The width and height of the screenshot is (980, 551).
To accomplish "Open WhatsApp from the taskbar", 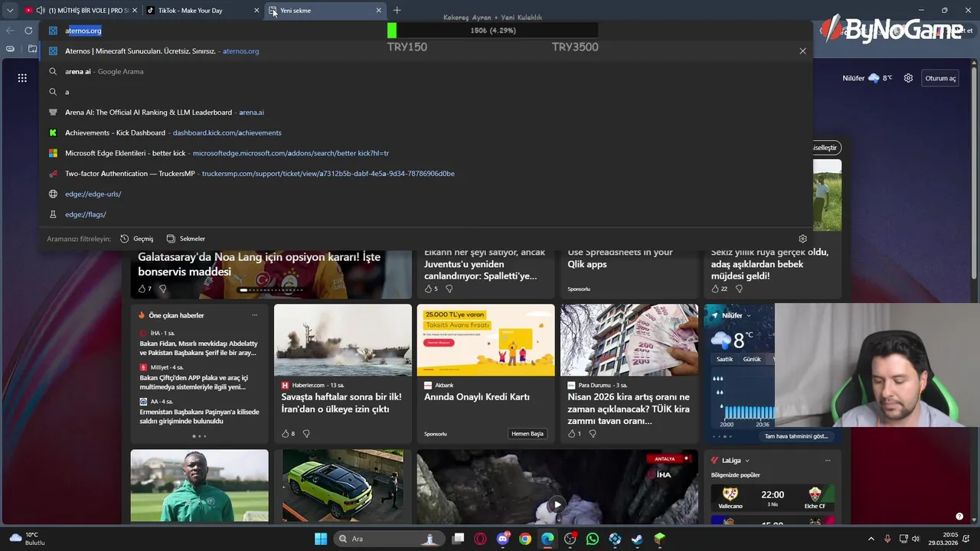I will [592, 539].
